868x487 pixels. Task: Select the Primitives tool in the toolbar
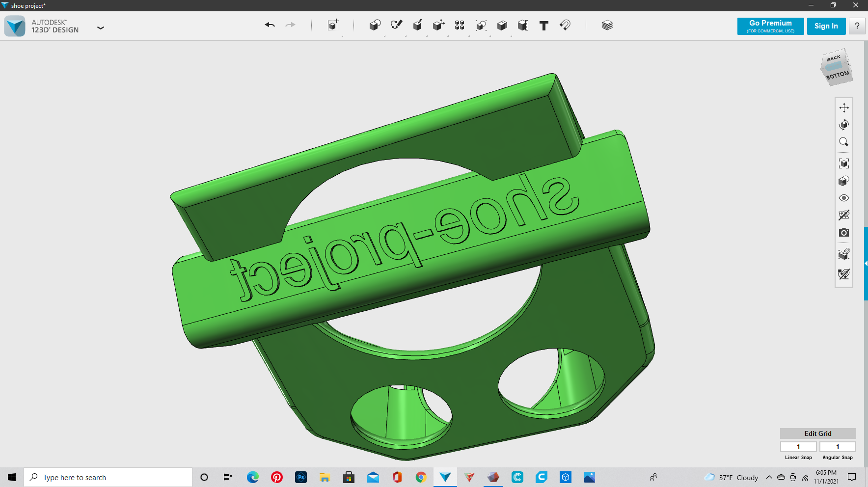(375, 25)
